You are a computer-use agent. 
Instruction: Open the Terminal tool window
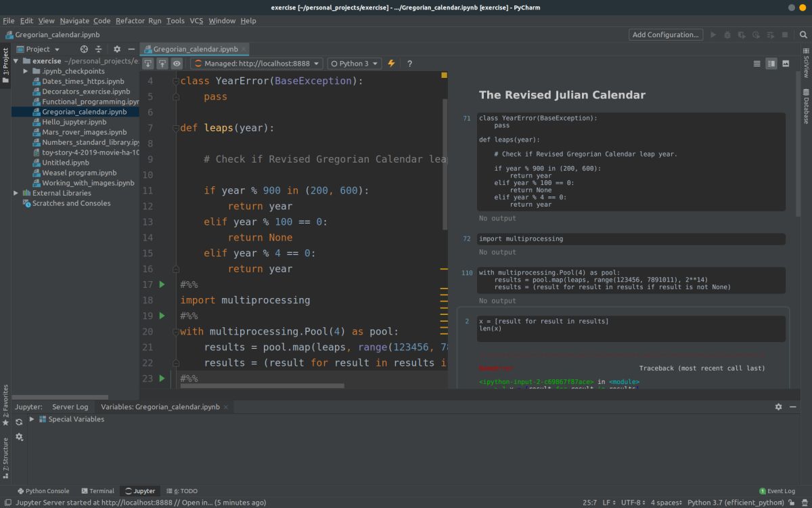[x=97, y=491]
